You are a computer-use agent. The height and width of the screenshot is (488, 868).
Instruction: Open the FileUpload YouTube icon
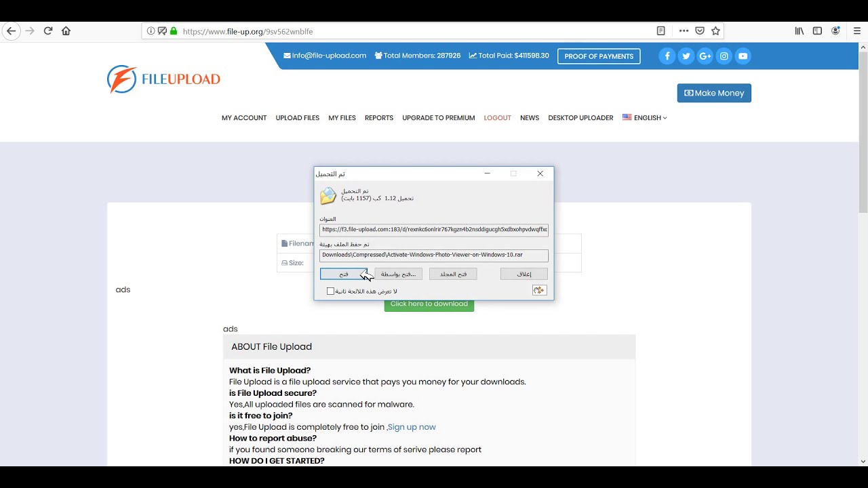[743, 56]
